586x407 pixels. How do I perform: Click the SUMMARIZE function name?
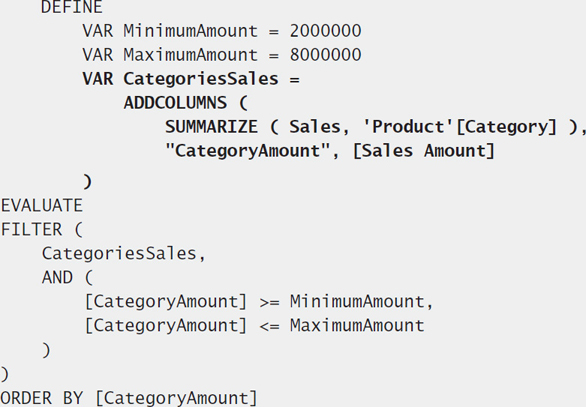coord(212,127)
